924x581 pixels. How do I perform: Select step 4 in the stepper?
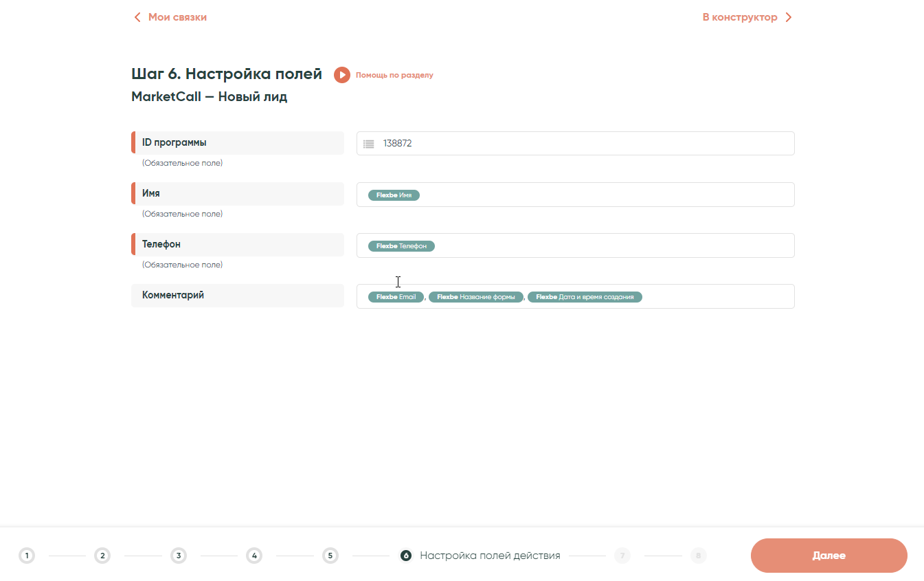(254, 556)
